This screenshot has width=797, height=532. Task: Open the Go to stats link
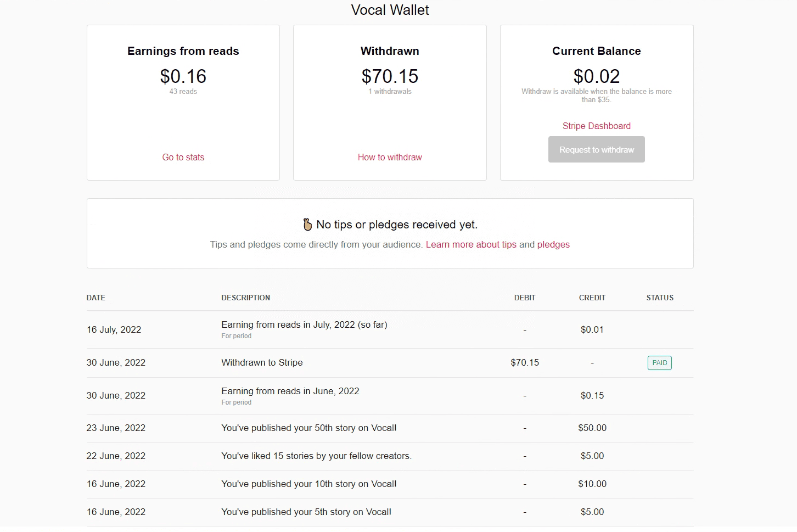(x=183, y=158)
